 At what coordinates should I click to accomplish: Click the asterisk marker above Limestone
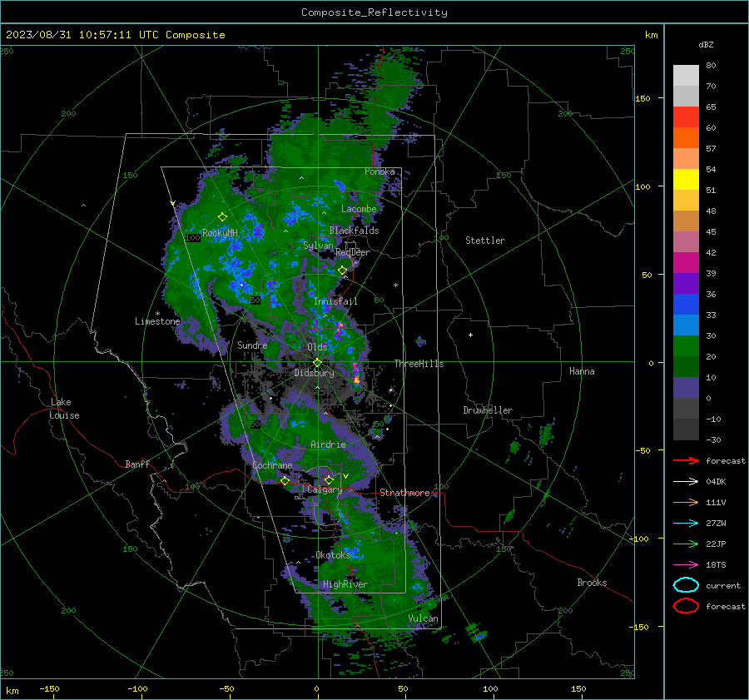tap(157, 314)
